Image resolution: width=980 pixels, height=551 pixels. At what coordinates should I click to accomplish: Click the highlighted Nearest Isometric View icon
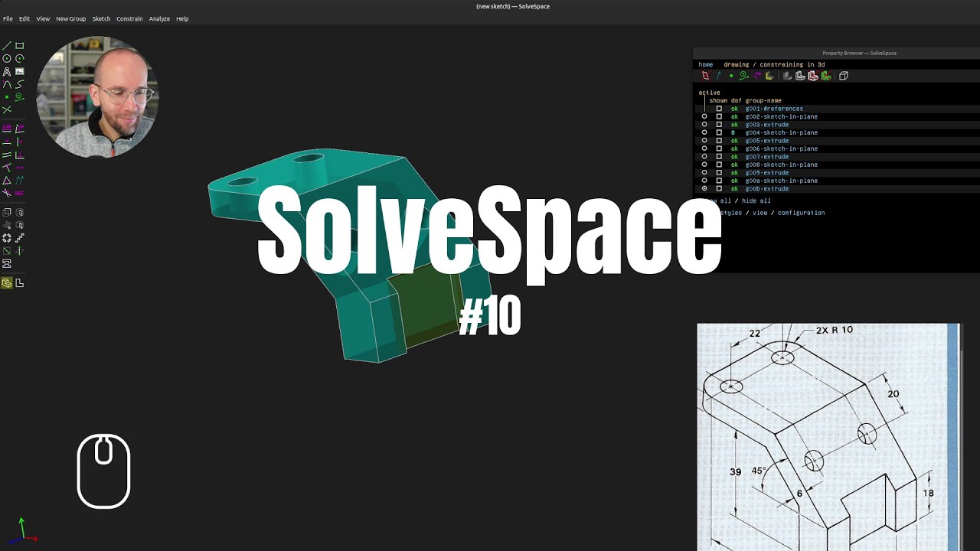coord(7,283)
